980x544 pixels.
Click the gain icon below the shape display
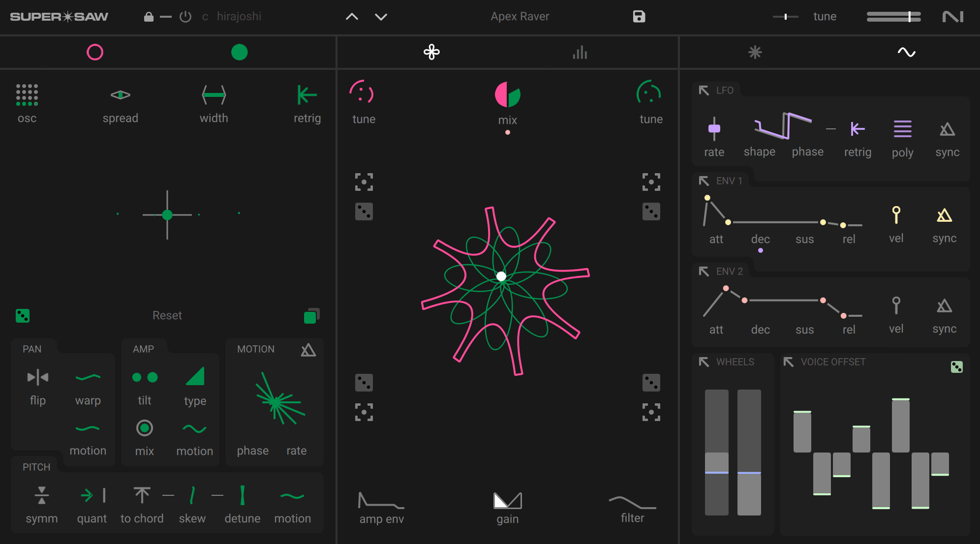tap(508, 501)
